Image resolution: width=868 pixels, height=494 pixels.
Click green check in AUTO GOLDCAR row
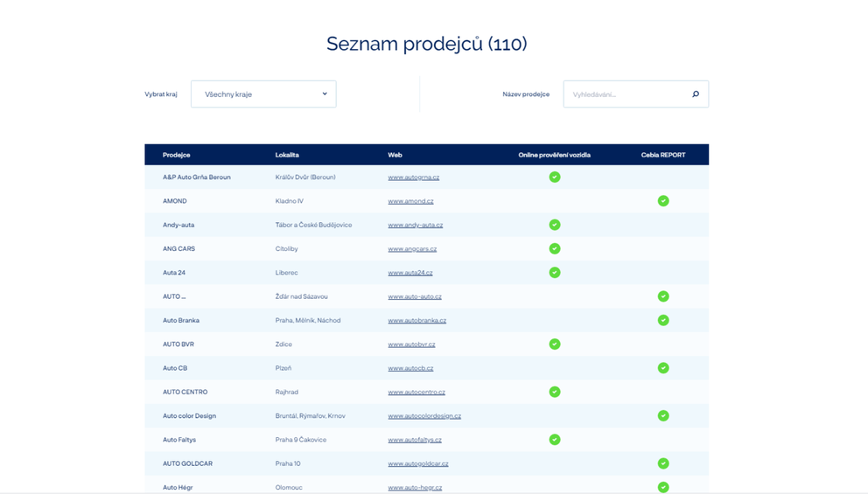click(x=663, y=463)
